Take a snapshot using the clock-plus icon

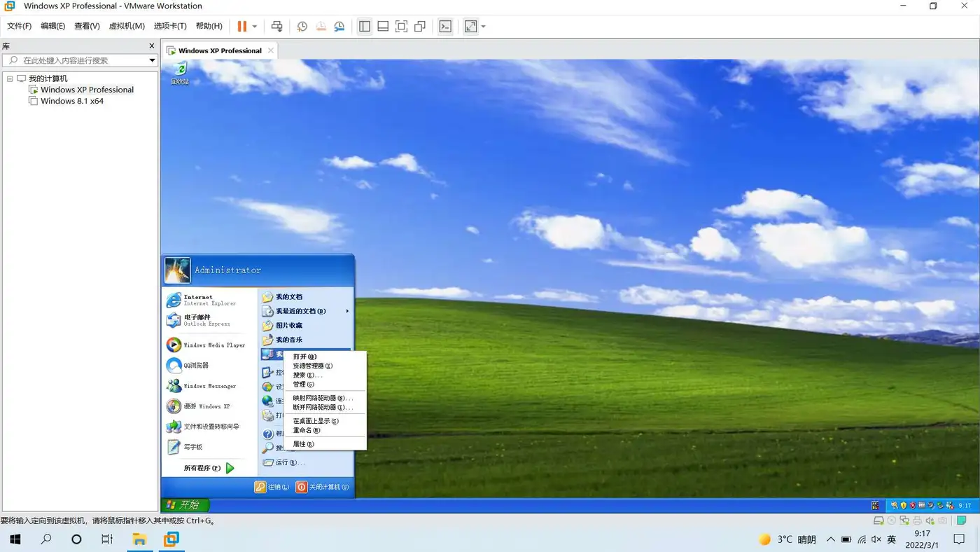click(302, 26)
